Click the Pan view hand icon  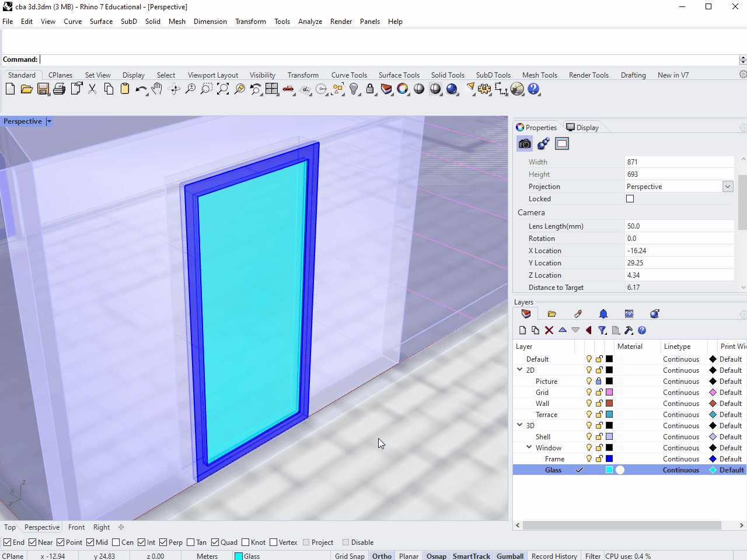(x=157, y=89)
